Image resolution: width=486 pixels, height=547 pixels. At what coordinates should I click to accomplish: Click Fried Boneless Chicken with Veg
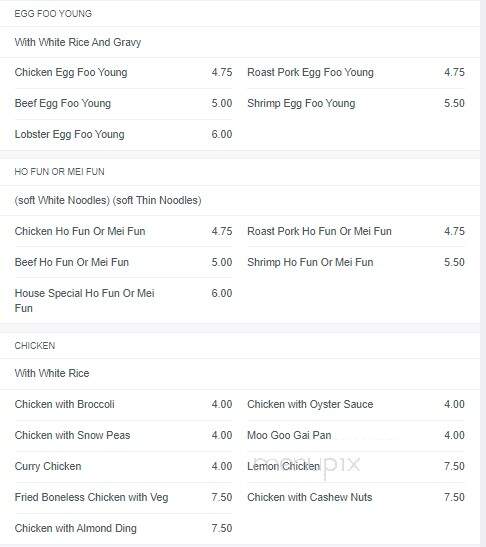pyautogui.click(x=91, y=497)
